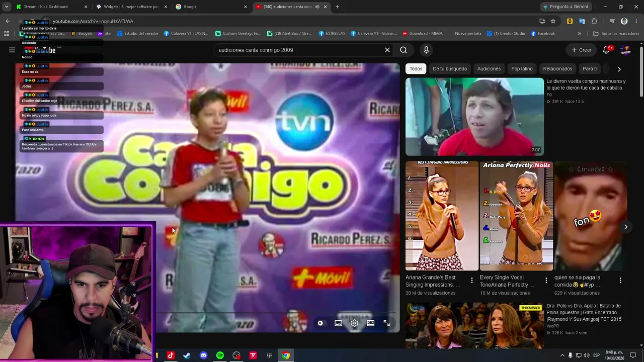Open the volume control in system tray

[586, 355]
